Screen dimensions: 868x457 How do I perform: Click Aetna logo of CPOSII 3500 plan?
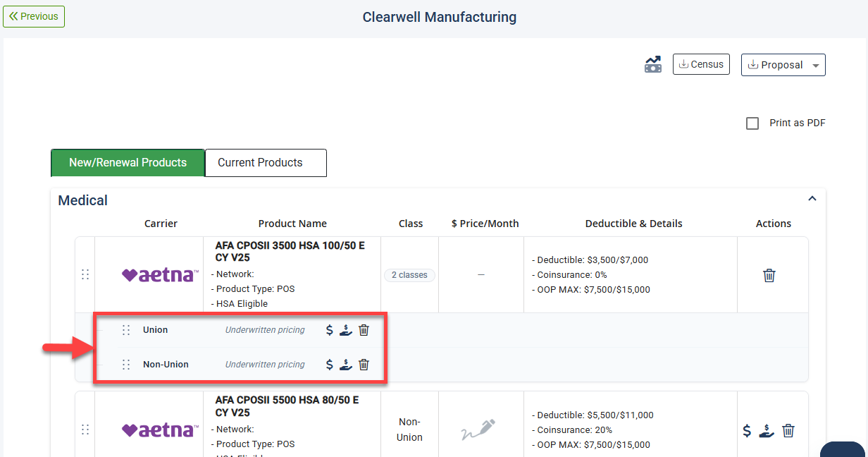(160, 275)
